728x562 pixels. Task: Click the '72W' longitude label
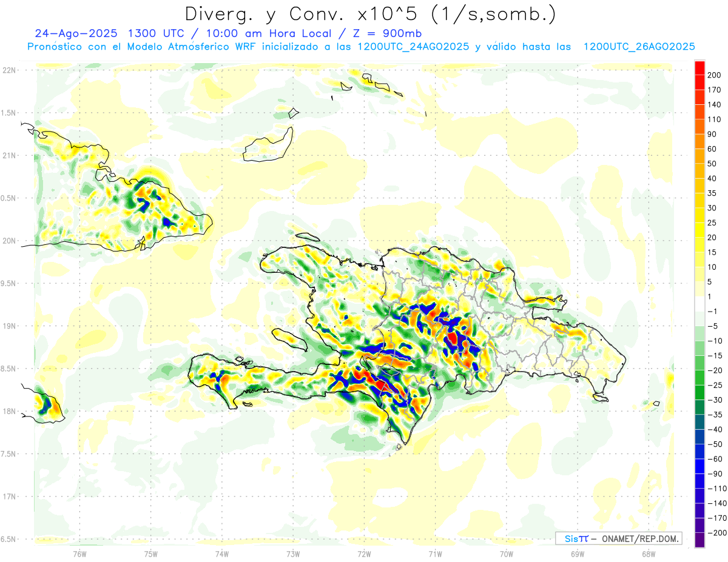pos(364,553)
